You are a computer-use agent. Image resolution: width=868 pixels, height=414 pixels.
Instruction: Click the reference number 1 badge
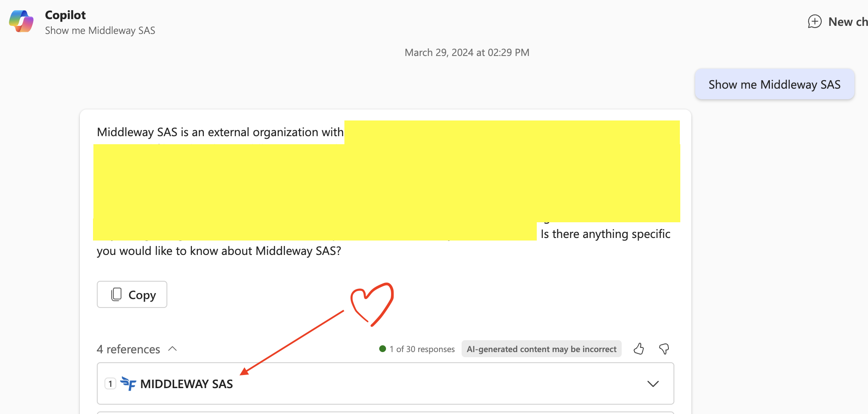[x=110, y=384]
